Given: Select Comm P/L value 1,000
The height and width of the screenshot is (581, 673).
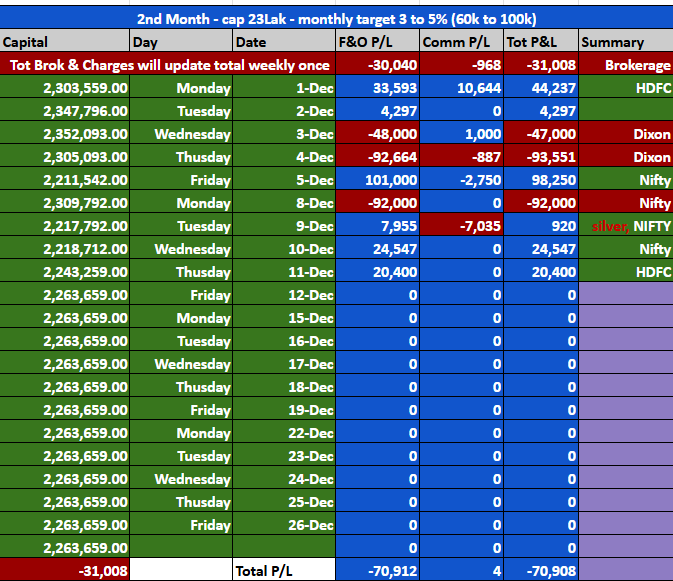Looking at the screenshot, I should 461,134.
